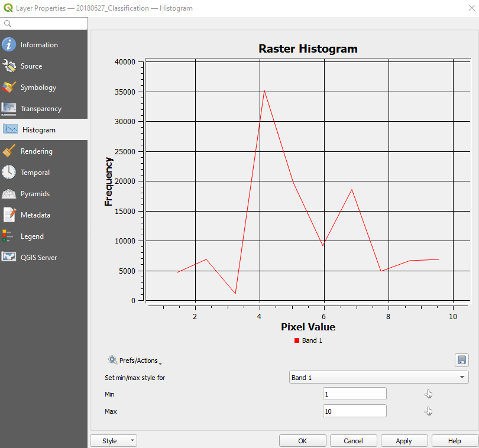Click the magnifier icon beside Prefs/Actions
This screenshot has width=479, height=448.
(x=112, y=360)
